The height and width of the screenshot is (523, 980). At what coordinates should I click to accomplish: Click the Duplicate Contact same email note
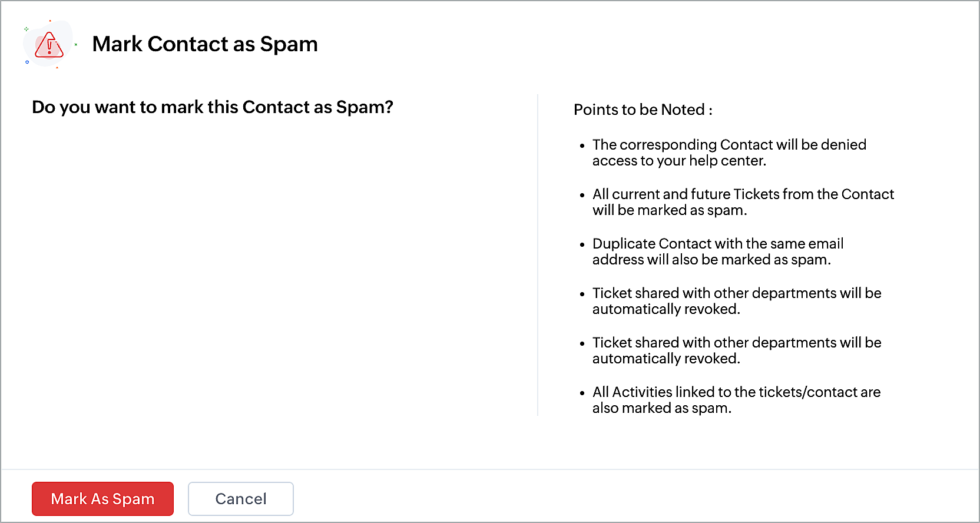(718, 251)
